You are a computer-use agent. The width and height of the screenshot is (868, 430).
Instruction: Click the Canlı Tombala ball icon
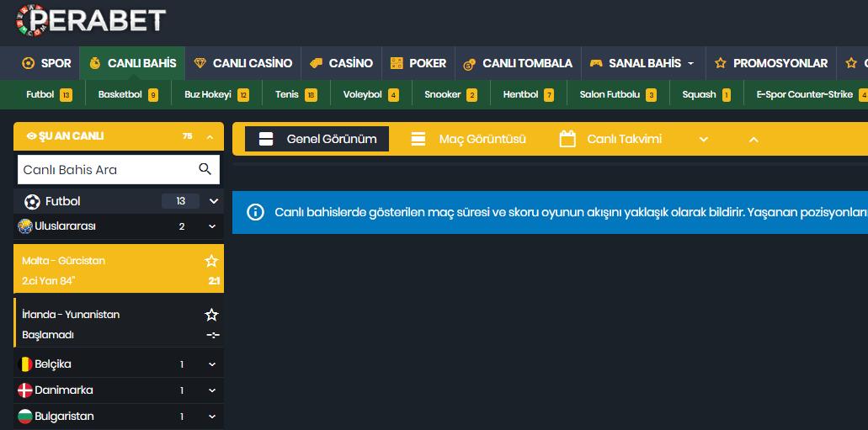pyautogui.click(x=470, y=64)
